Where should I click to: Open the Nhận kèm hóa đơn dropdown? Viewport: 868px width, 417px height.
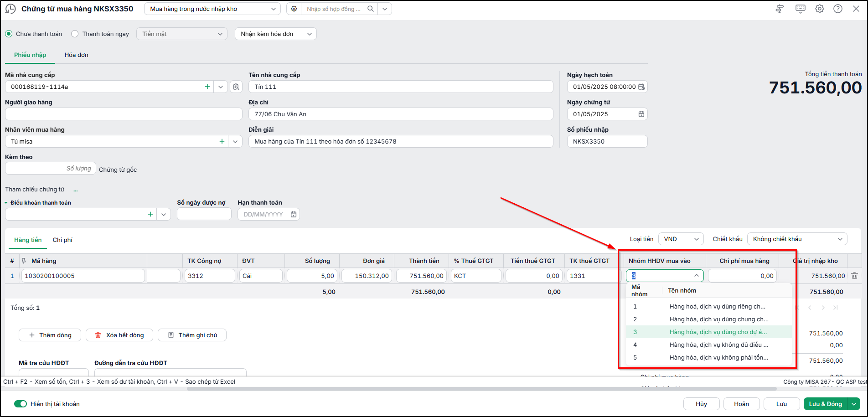point(276,34)
